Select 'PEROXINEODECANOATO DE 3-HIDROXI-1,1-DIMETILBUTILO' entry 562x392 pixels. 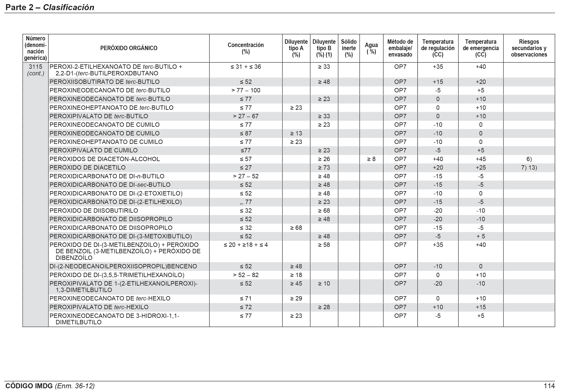coord(114,319)
